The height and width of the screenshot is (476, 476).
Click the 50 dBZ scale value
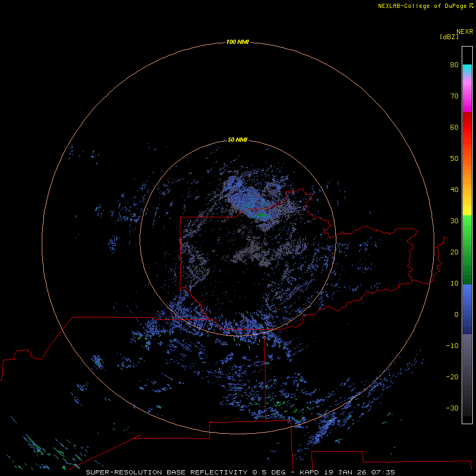pos(454,159)
